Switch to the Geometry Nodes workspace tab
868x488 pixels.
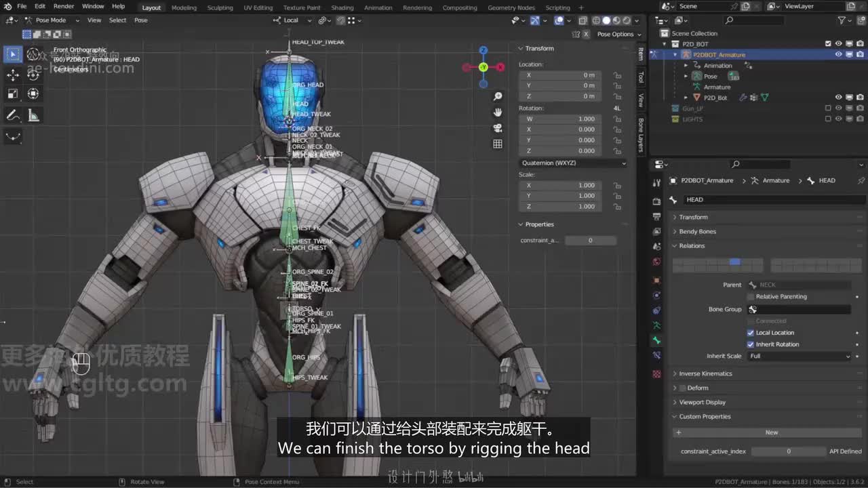point(511,8)
